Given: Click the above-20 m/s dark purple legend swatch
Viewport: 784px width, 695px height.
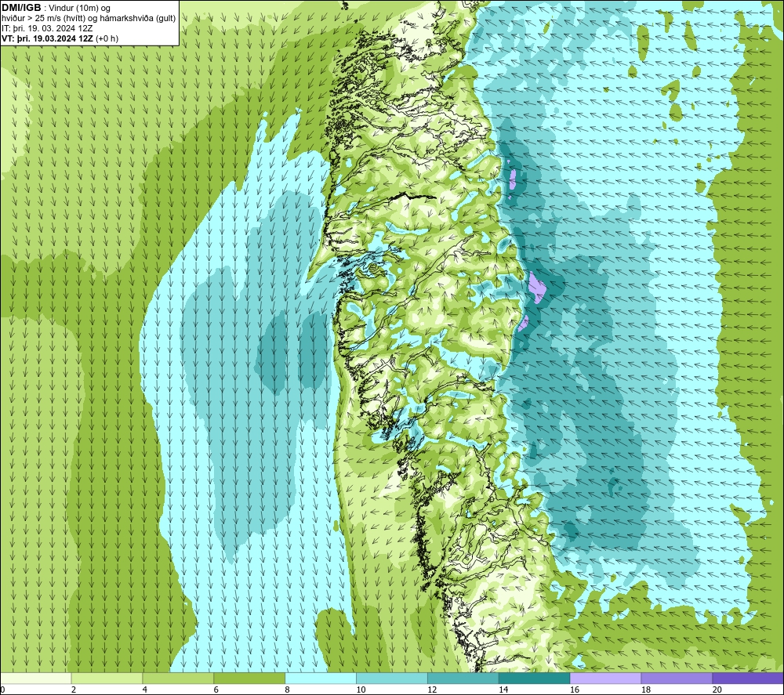Looking at the screenshot, I should [748, 678].
